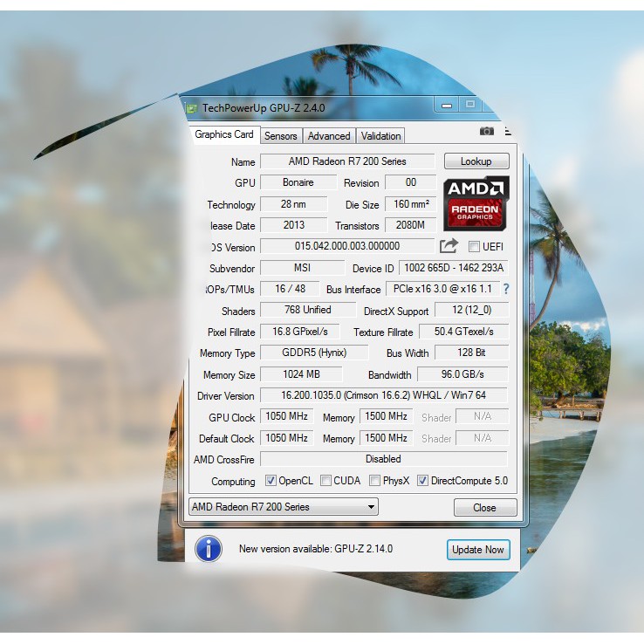The image size is (644, 644).
Task: Enable the CUDA checkbox
Action: pos(325,481)
